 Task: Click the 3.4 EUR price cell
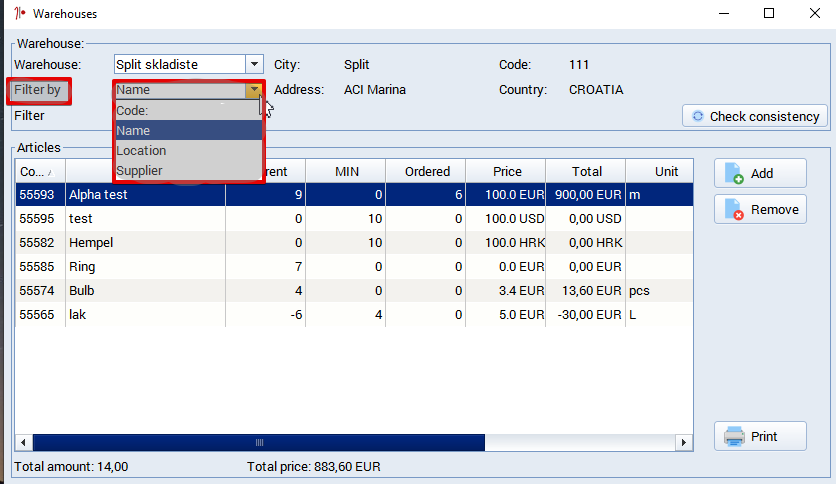[505, 291]
